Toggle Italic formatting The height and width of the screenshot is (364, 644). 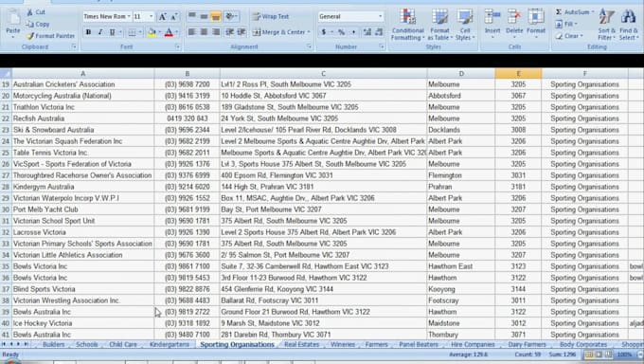point(99,32)
